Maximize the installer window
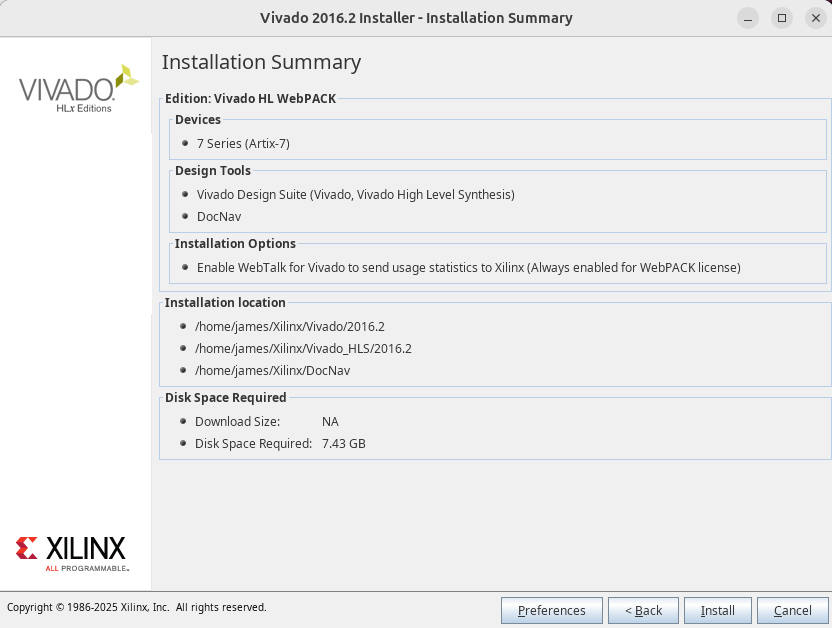832x628 pixels. tap(782, 18)
